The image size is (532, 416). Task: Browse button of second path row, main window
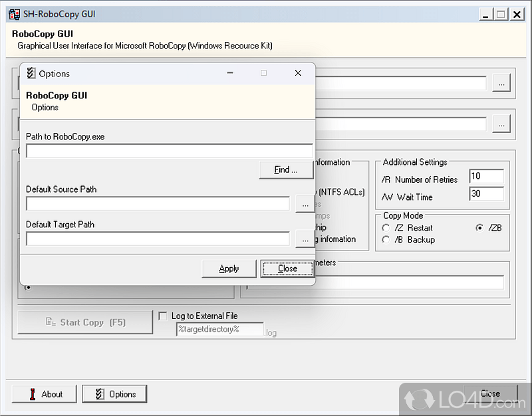tap(501, 124)
